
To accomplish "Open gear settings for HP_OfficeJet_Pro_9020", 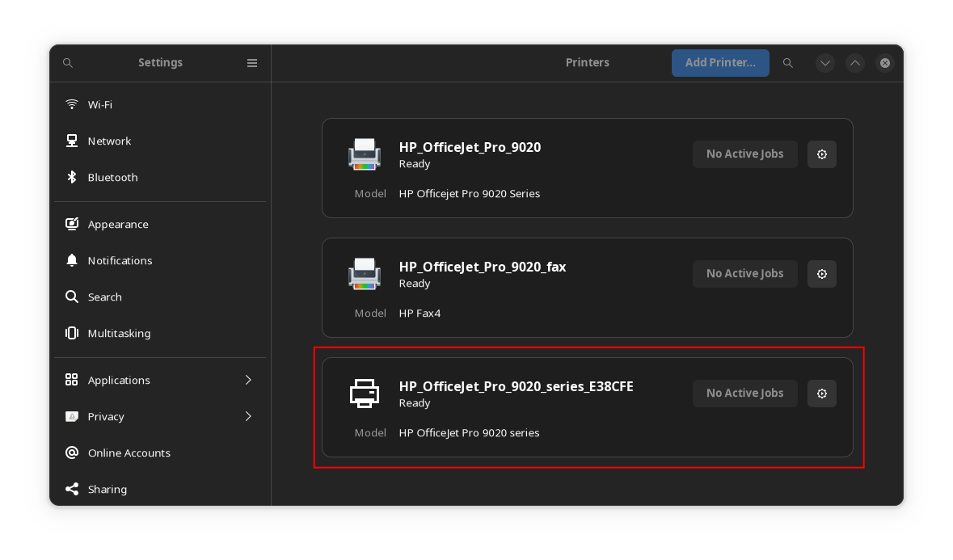I will coord(822,154).
